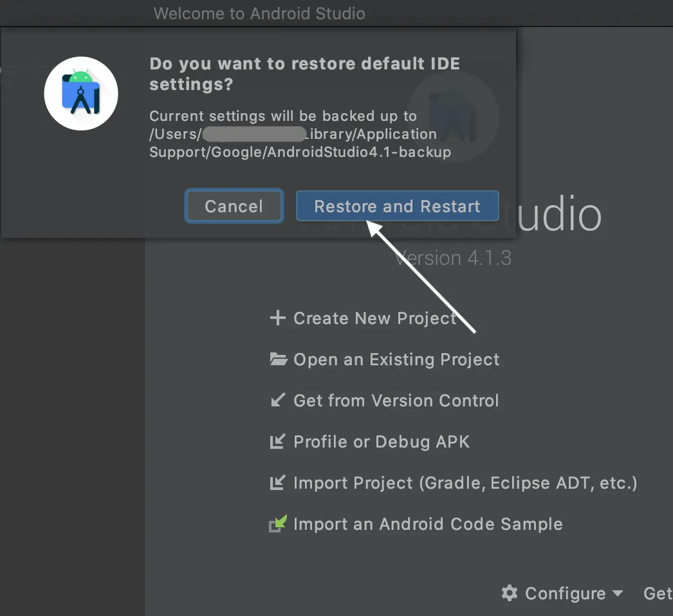
Task: Open the Configure dropdown menu
Action: pos(562,593)
